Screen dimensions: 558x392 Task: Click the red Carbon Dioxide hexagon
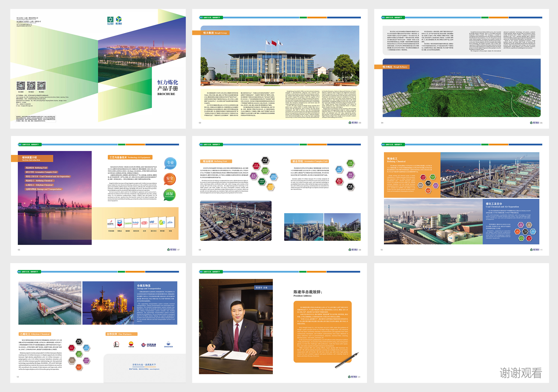tap(529, 238)
